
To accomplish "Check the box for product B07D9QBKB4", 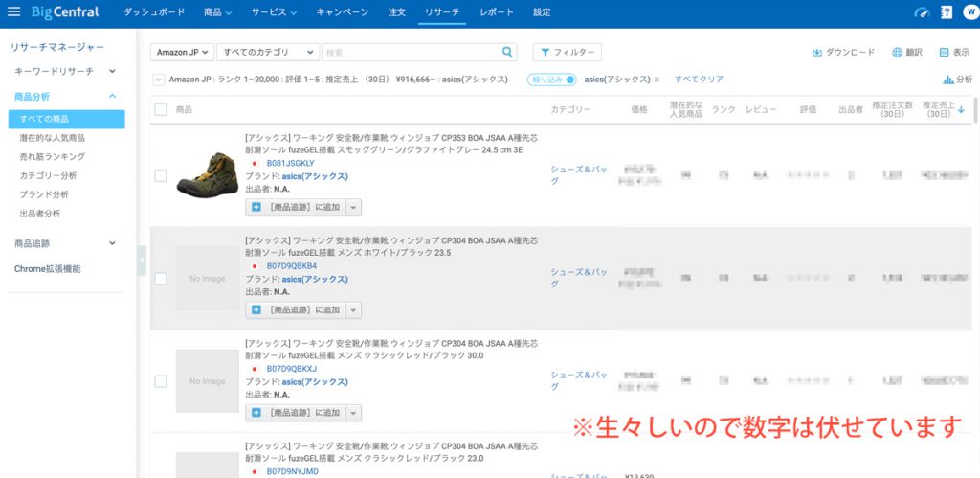I will 161,279.
